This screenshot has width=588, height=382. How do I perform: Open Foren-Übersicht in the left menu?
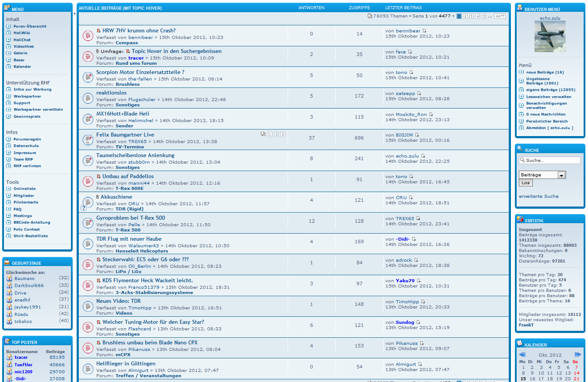pyautogui.click(x=30, y=26)
